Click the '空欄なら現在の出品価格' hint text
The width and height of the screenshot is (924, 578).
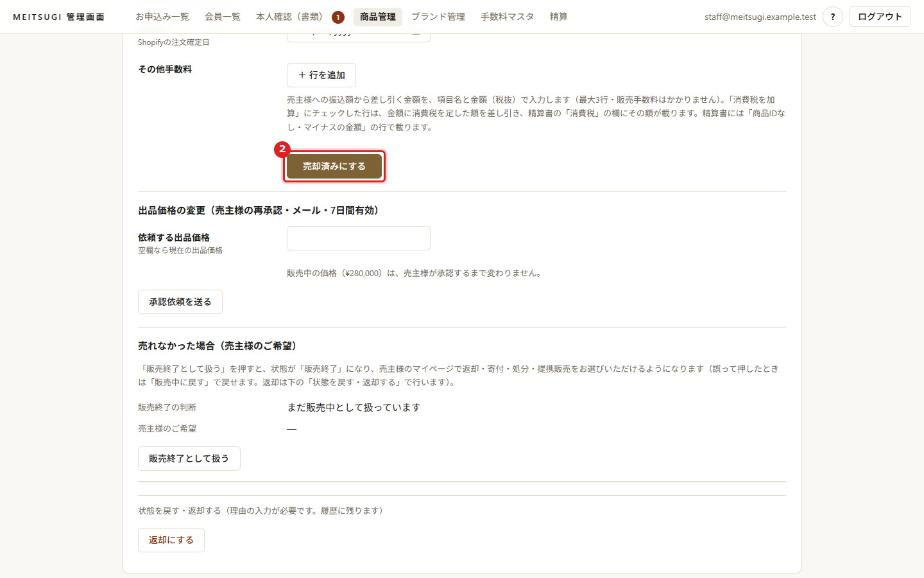[180, 250]
